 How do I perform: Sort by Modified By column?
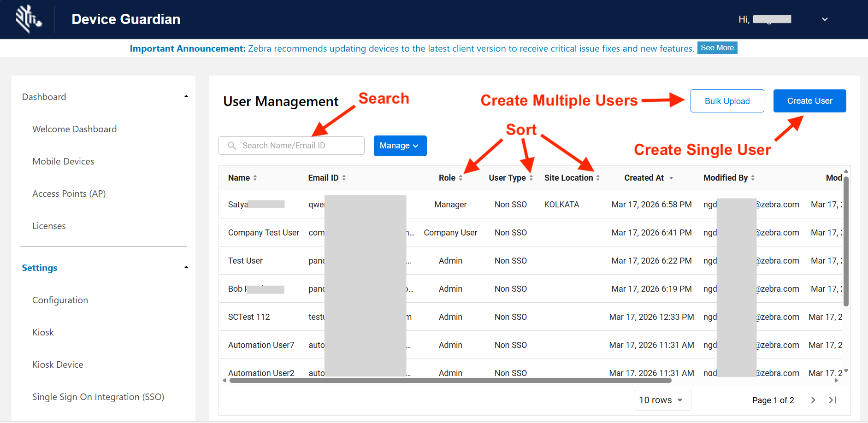[x=753, y=178]
